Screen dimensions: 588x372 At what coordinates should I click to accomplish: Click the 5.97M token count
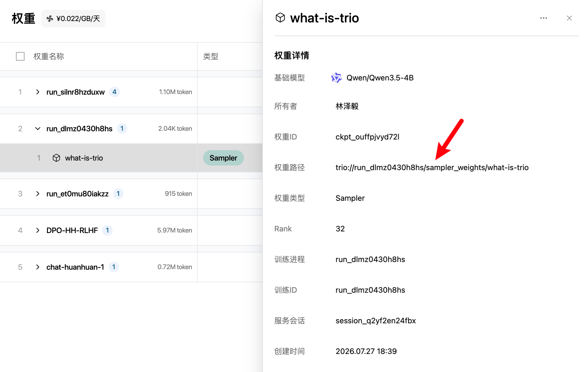point(175,230)
